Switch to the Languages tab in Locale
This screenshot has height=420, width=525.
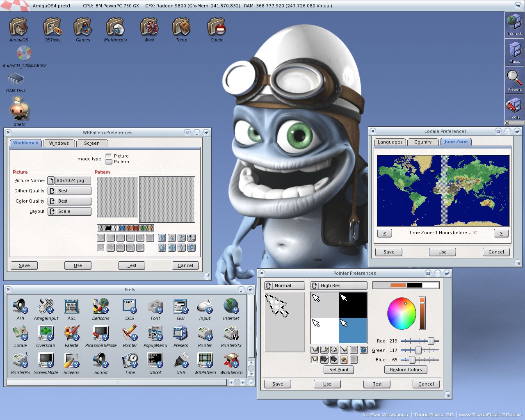point(390,142)
